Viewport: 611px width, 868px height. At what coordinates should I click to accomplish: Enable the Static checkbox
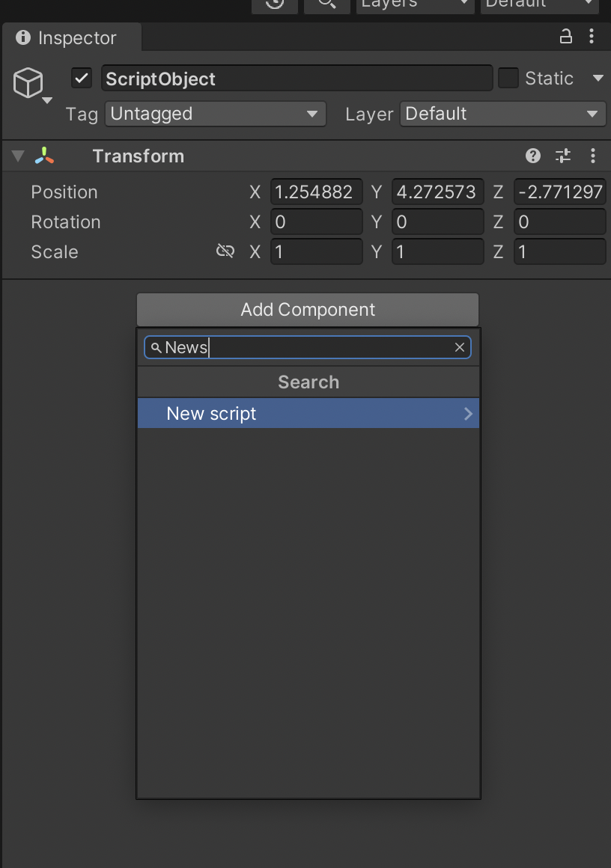(508, 79)
